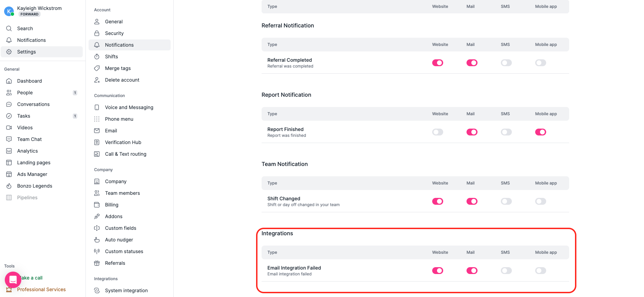Screen dimensions: 644x297
Task: Open the Ads Manager icon
Action: (x=9, y=174)
